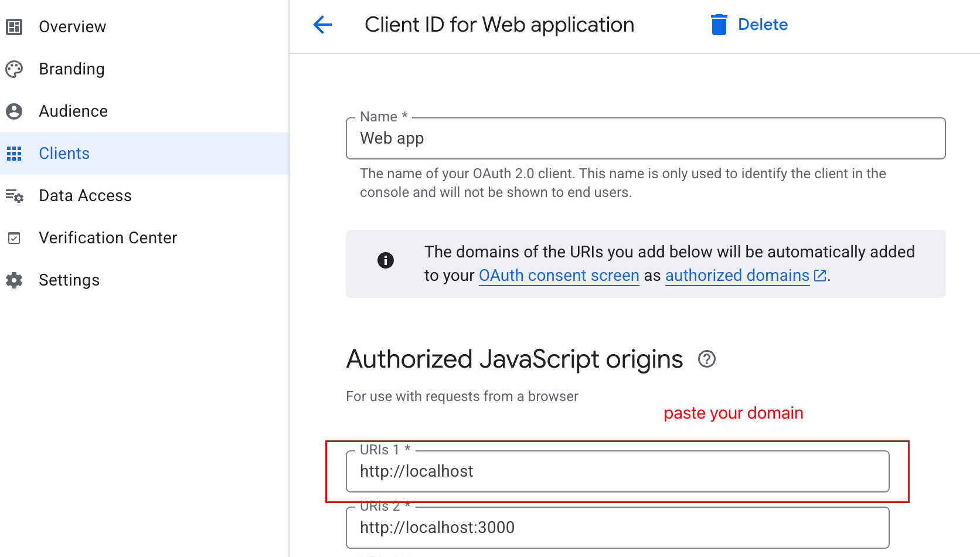Screen dimensions: 980x557
Task: Click the Clients grid icon
Action: point(14,154)
